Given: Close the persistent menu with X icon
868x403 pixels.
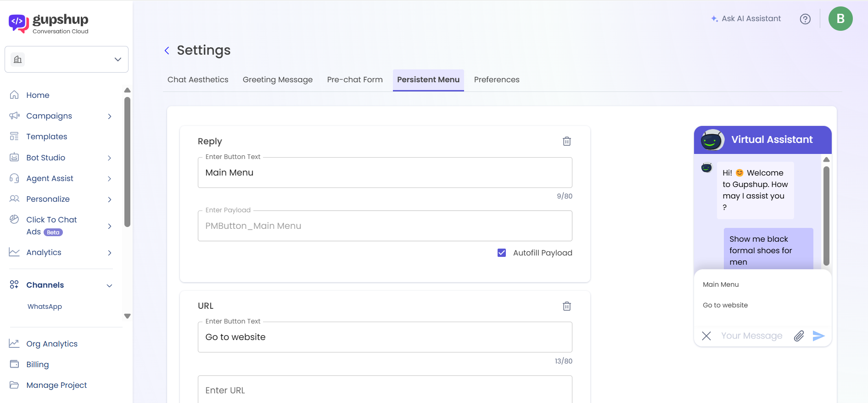Looking at the screenshot, I should (x=706, y=336).
